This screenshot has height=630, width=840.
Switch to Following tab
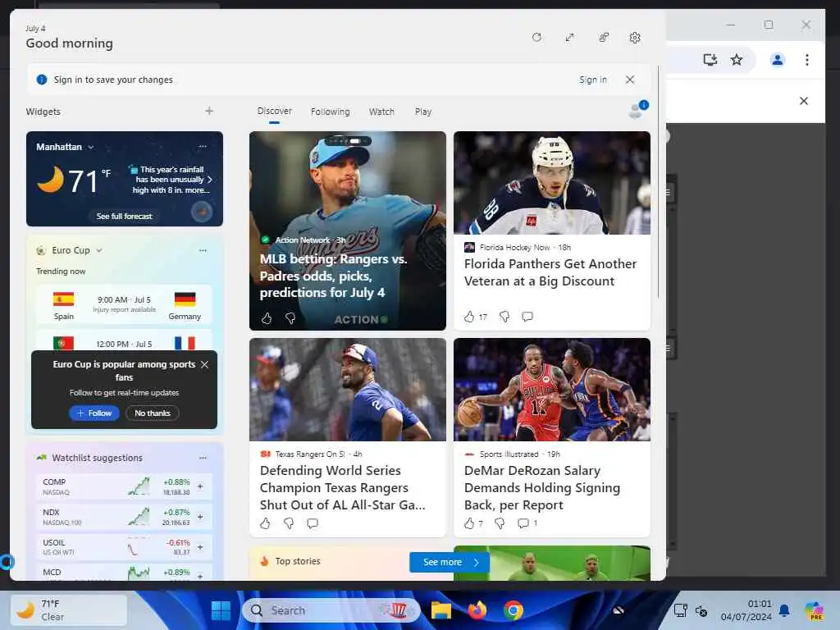click(x=330, y=112)
